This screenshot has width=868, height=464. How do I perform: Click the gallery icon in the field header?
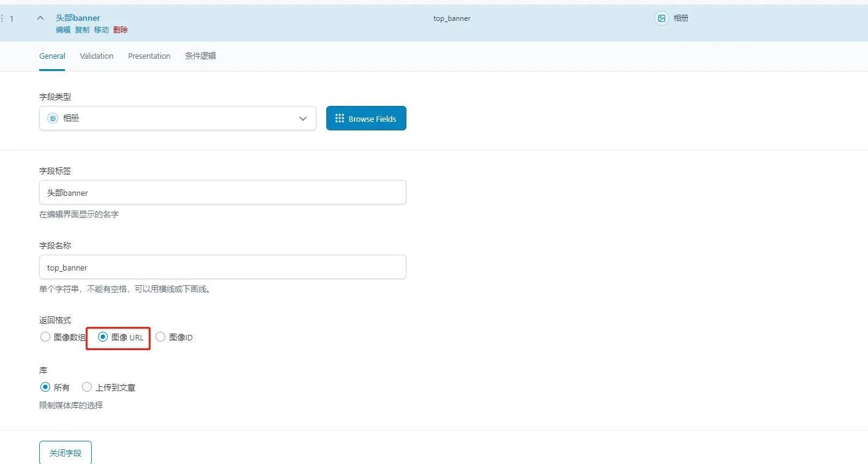coord(661,18)
